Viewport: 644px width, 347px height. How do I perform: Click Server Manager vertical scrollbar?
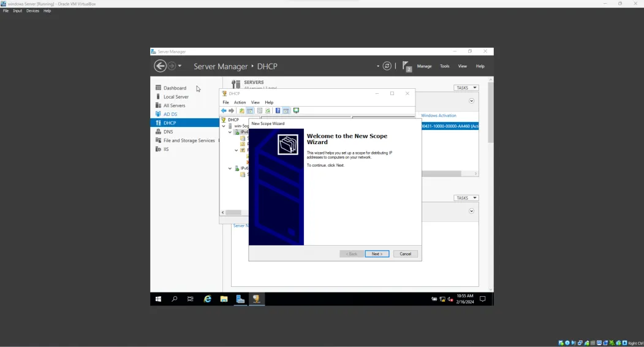(x=491, y=112)
